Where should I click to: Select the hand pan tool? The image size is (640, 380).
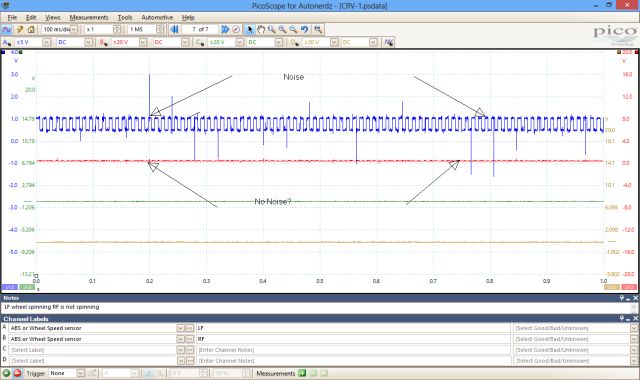tap(261, 29)
